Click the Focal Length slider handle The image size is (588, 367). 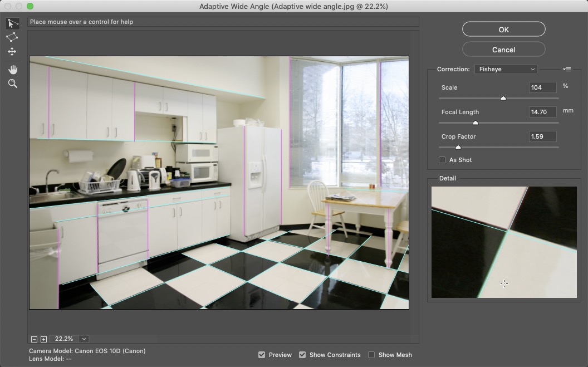click(x=476, y=123)
